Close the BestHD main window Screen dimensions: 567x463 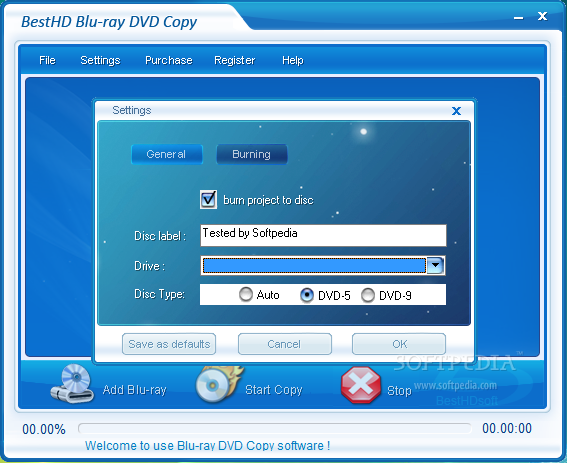point(542,16)
